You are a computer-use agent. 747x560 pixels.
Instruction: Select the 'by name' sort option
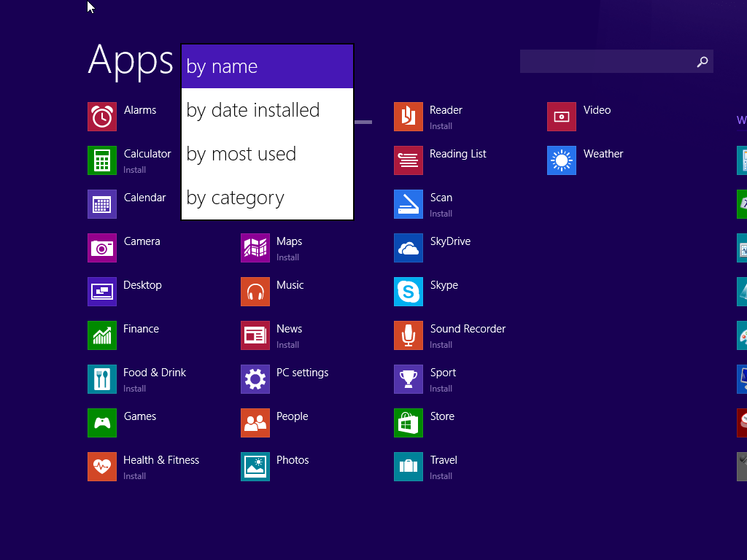pos(267,66)
